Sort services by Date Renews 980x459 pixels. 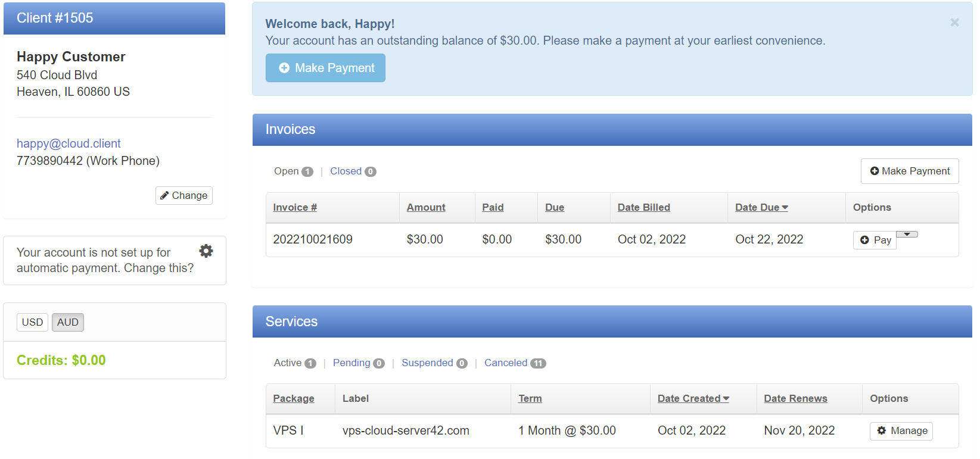tap(795, 398)
